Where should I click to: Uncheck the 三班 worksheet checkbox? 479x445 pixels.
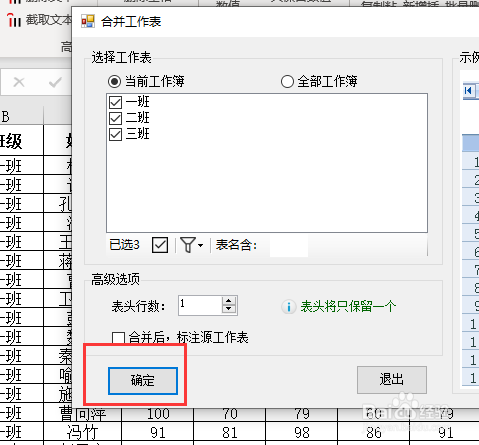[116, 134]
